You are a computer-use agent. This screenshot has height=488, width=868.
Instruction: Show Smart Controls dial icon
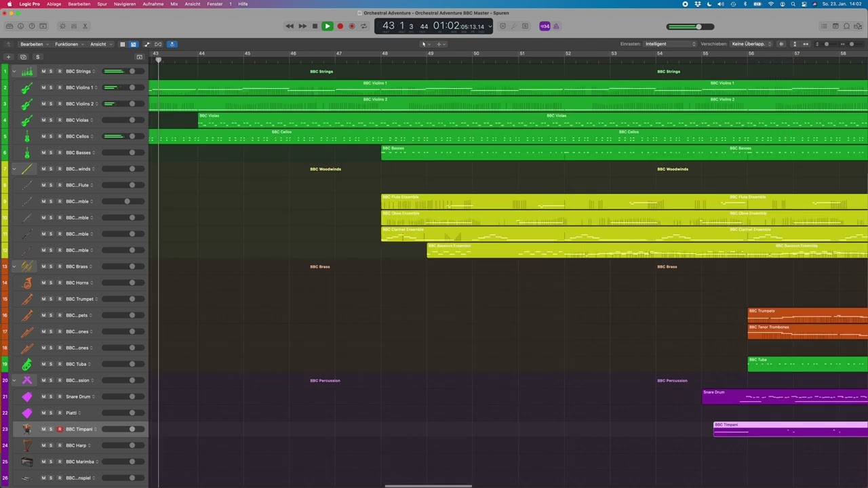(x=62, y=26)
